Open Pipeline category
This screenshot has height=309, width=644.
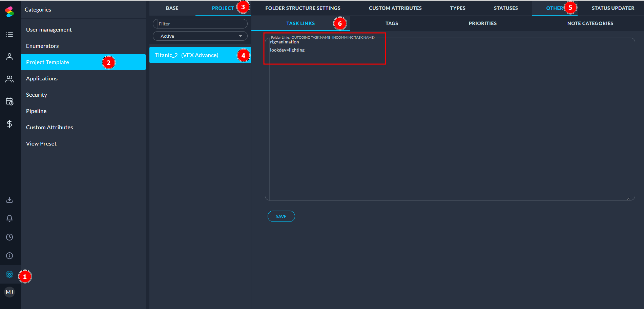click(83, 111)
